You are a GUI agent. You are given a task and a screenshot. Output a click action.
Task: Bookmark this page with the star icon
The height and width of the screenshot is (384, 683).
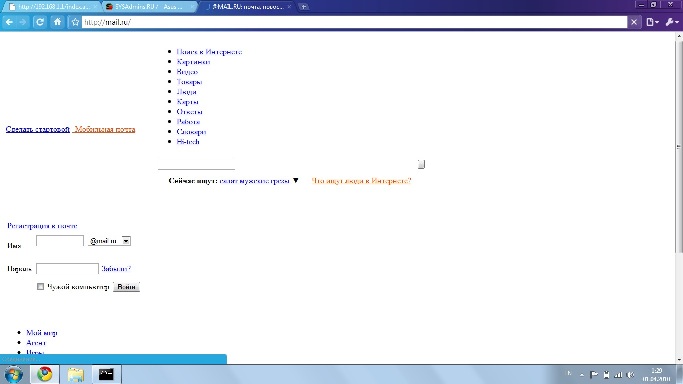point(75,22)
